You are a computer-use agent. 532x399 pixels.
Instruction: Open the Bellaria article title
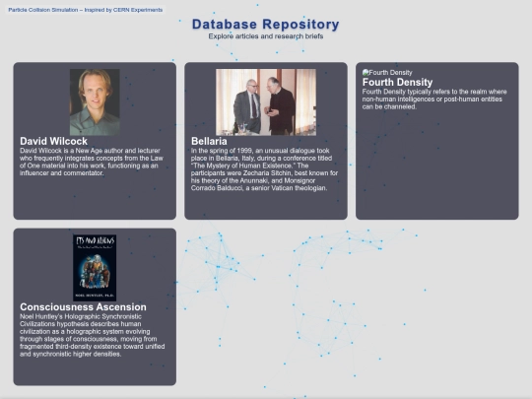tap(209, 141)
